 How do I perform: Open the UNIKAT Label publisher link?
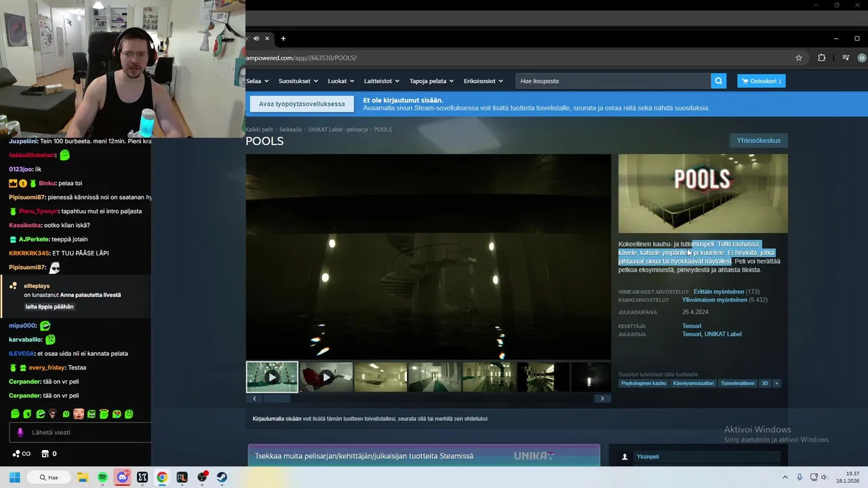(x=723, y=334)
